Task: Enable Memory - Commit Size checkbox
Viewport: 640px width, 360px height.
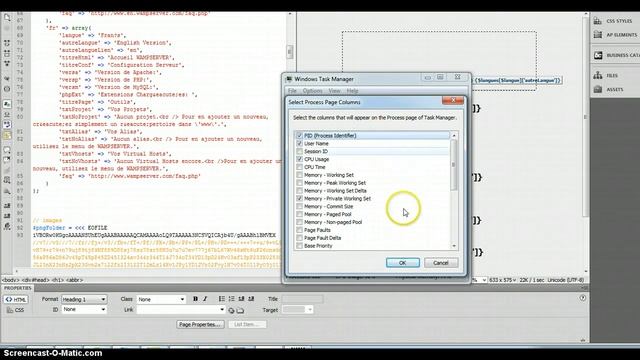Action: [299, 207]
